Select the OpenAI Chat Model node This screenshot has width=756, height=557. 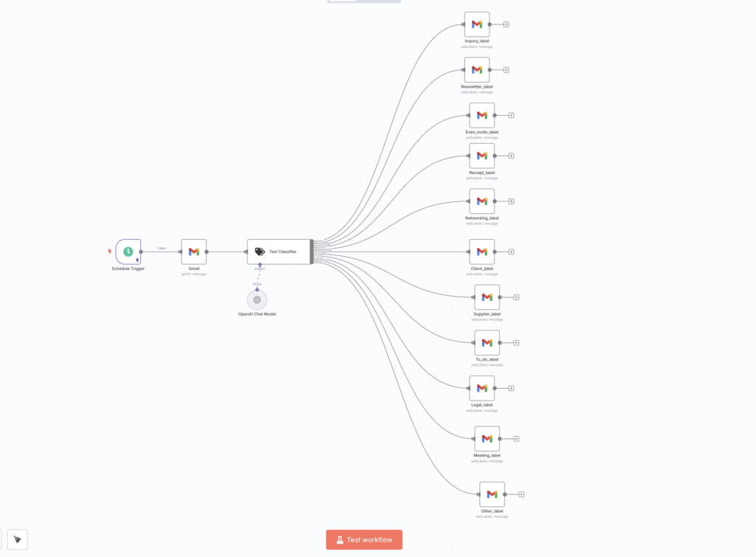click(257, 300)
